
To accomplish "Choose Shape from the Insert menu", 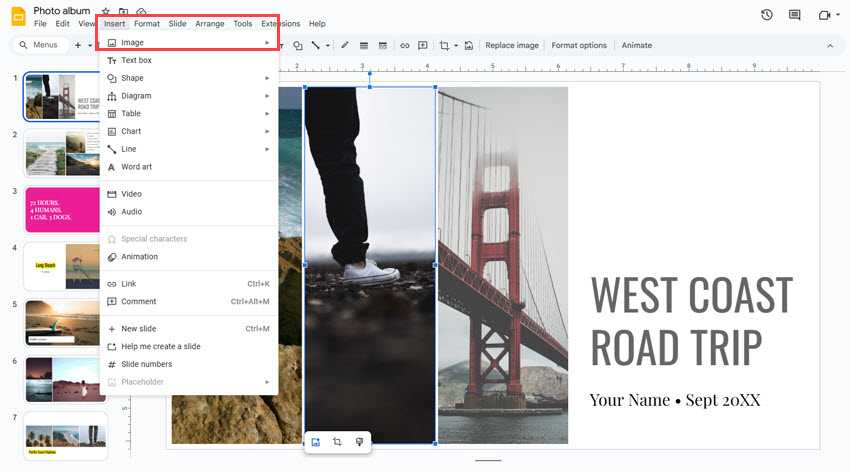I will click(189, 78).
